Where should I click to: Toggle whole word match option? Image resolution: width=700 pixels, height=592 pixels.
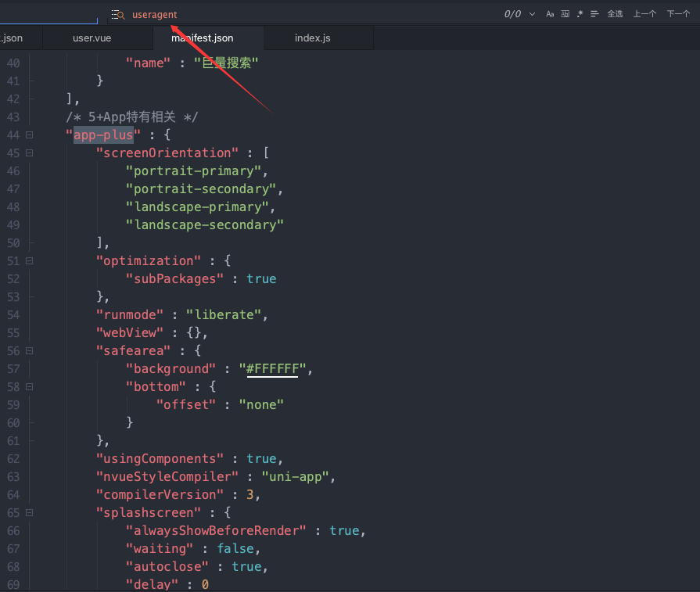pyautogui.click(x=565, y=14)
